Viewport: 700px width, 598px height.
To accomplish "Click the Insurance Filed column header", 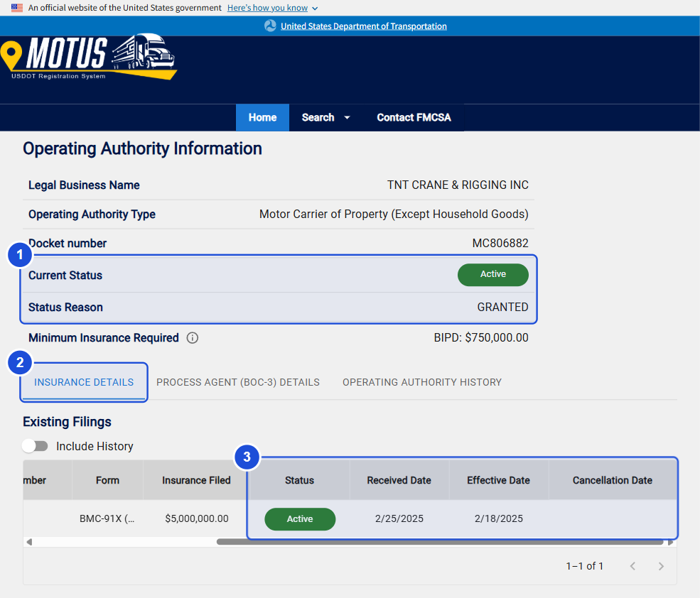I will [x=196, y=480].
